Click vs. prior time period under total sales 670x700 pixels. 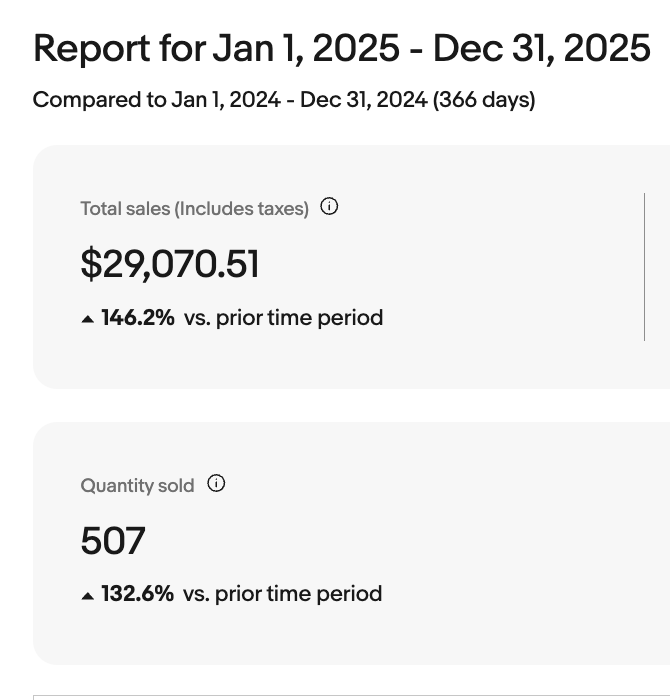tap(283, 318)
